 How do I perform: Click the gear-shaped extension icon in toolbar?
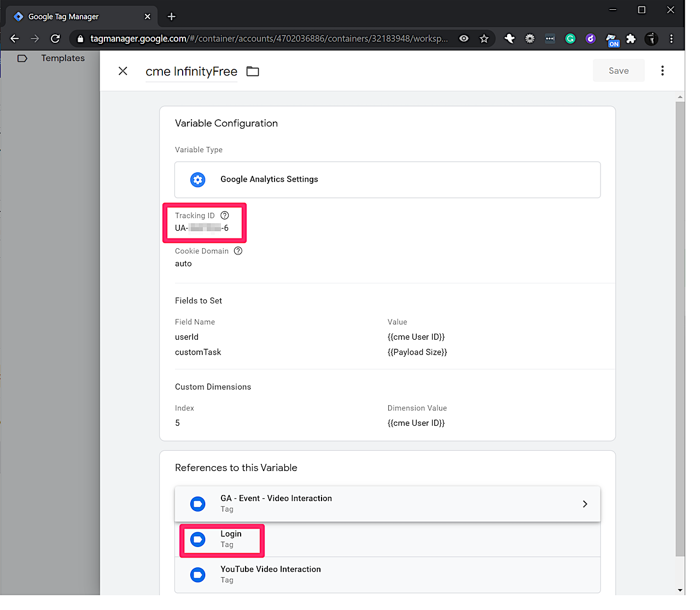(530, 38)
